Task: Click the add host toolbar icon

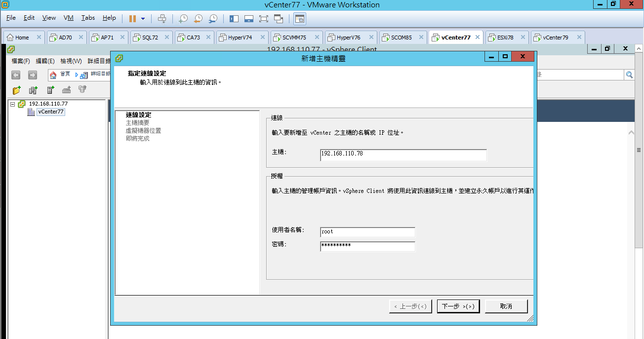Action: 50,90
